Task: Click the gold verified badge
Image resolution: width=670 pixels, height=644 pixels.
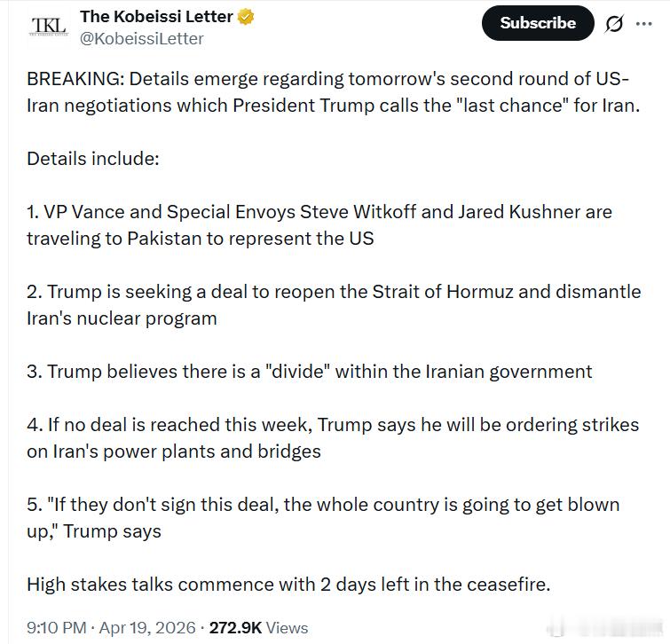Action: 247,17
